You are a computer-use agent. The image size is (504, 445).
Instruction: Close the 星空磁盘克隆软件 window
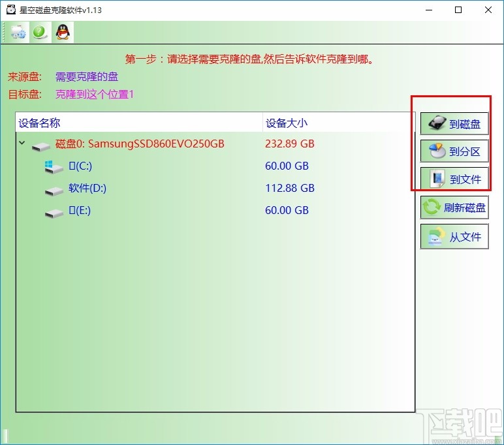click(x=488, y=10)
